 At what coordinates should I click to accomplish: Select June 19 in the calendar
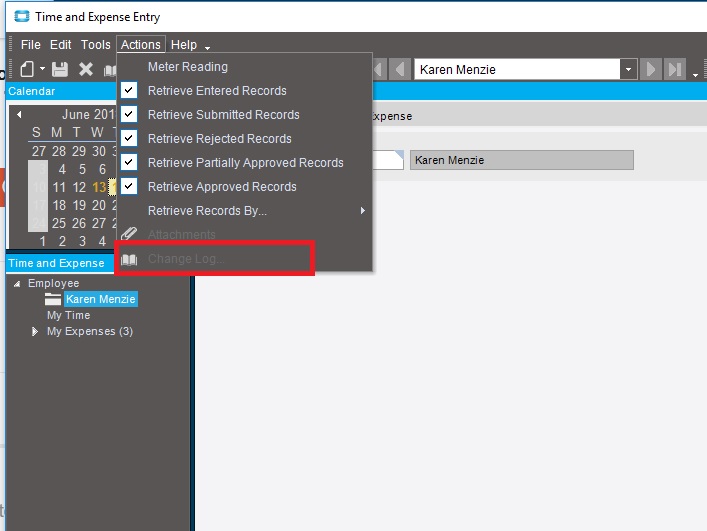click(79, 205)
